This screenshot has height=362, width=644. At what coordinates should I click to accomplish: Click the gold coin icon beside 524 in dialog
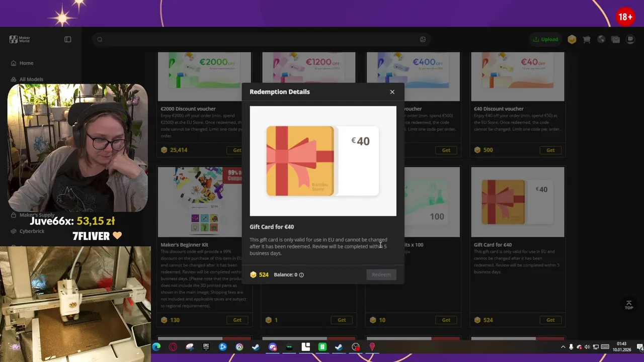(253, 275)
